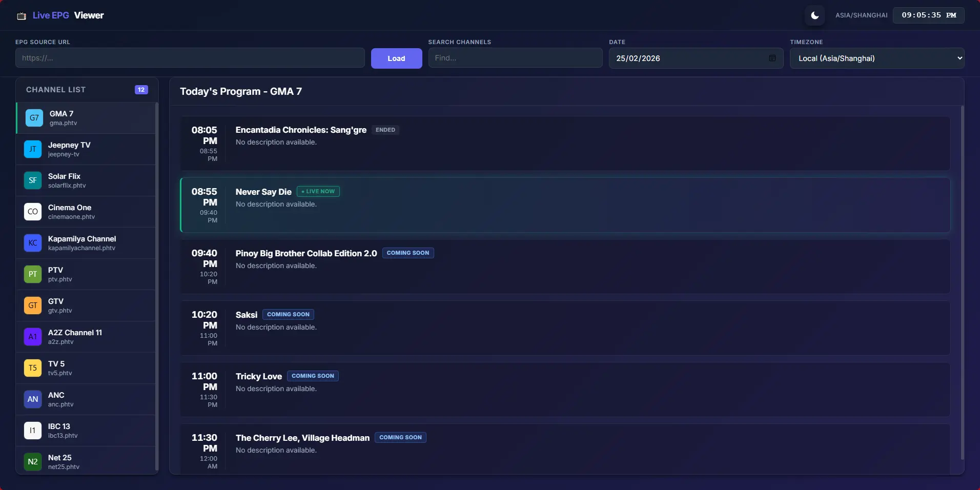Focus the Search Channels Find field
The height and width of the screenshot is (490, 980).
515,58
